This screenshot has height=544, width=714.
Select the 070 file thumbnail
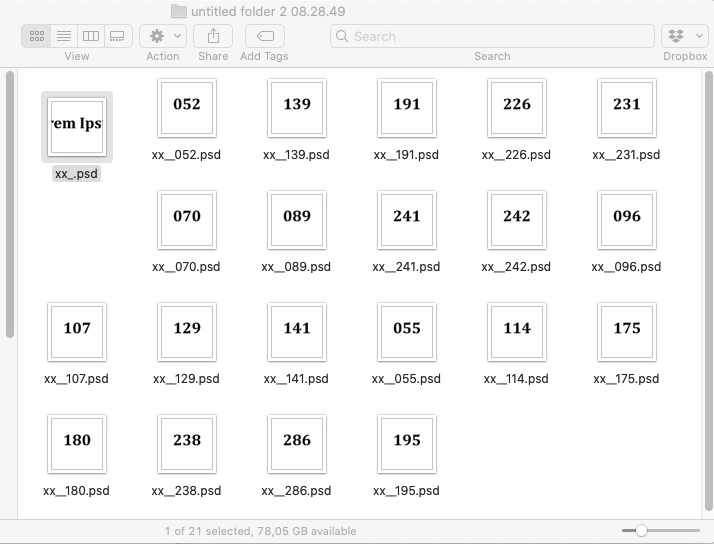coord(187,220)
